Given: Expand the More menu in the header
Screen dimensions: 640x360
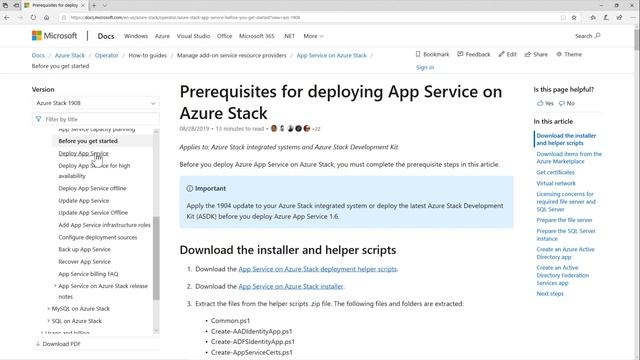Looking at the screenshot, I should (313, 36).
